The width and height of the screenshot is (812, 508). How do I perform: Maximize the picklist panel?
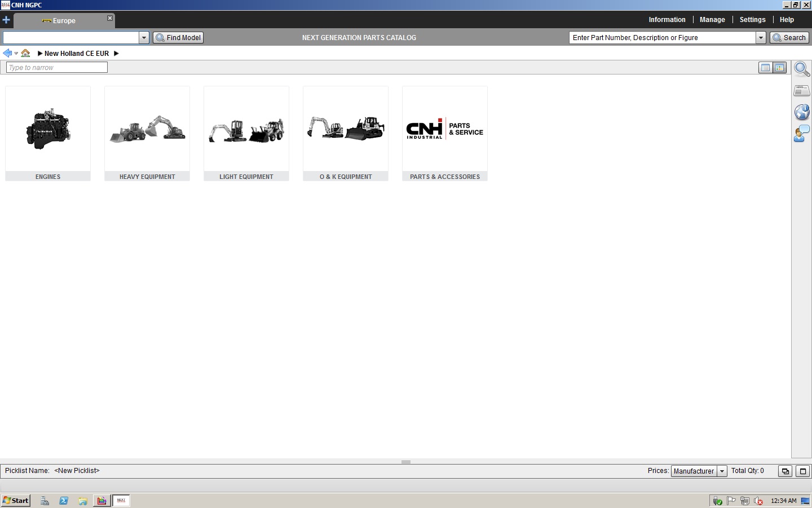coord(803,471)
